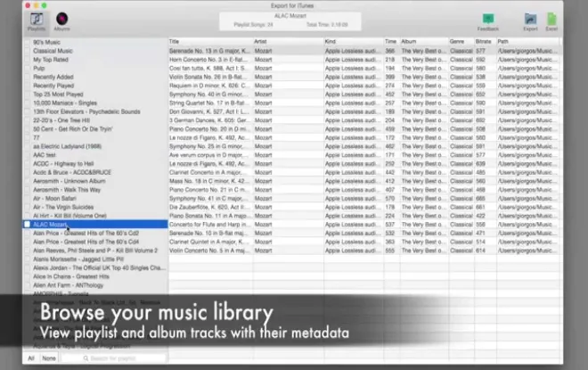Viewport: 588px width, 370px height.
Task: Select Alan Price - Greatest Hits Cd2 playlist
Action: point(86,233)
